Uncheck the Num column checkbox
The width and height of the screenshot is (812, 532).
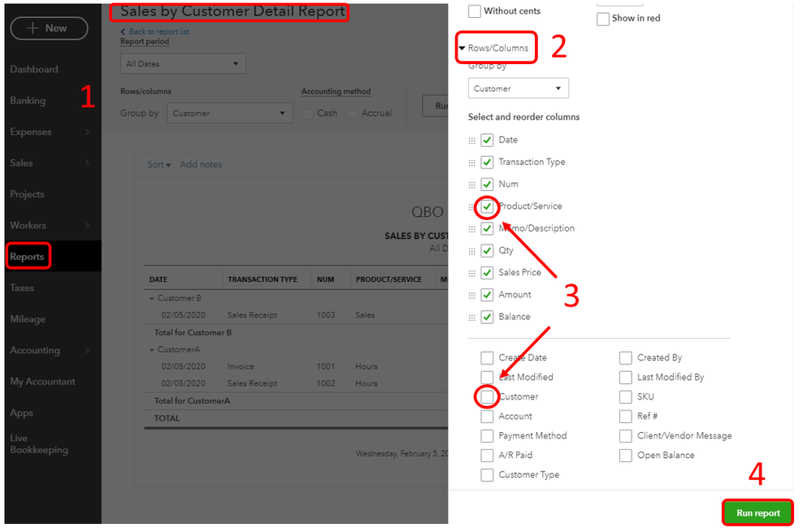[487, 184]
